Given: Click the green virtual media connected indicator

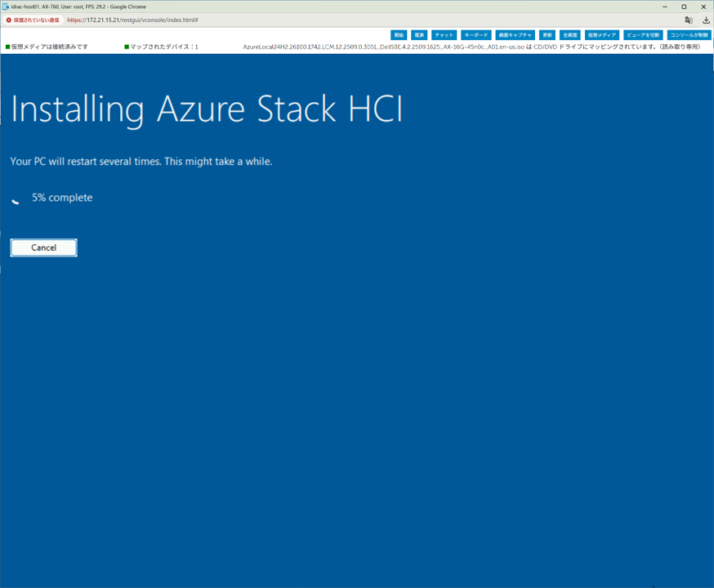Looking at the screenshot, I should [8, 47].
